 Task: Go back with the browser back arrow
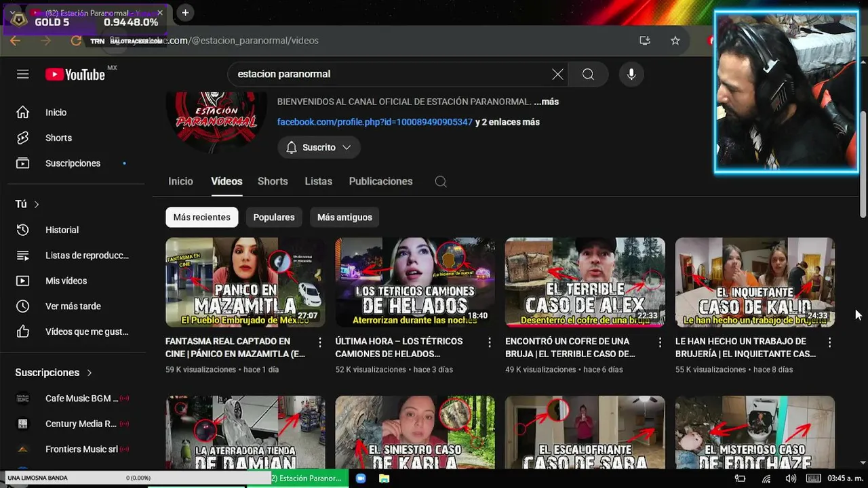click(15, 41)
